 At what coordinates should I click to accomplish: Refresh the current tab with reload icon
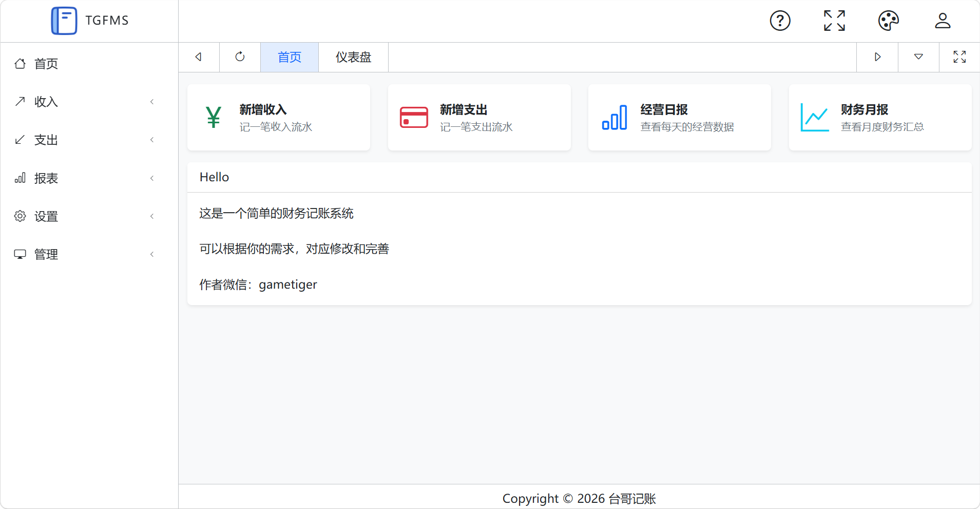point(240,57)
